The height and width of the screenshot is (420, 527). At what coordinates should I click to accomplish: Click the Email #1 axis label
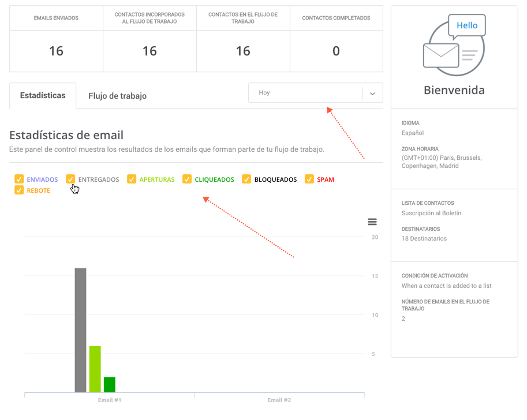point(110,400)
